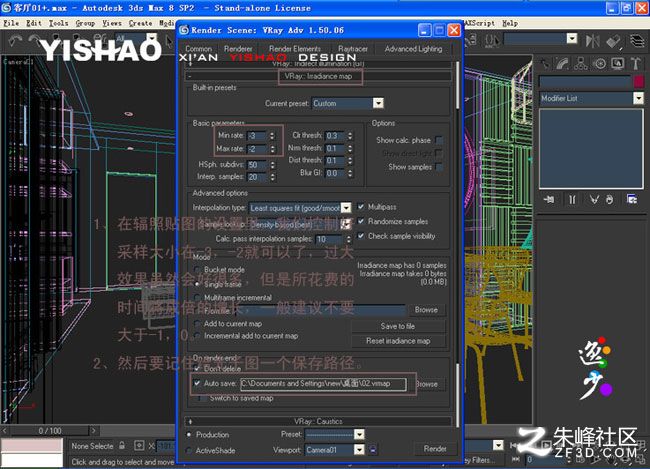Select the ActiveShade radio button
Viewport: 650px width, 469px height.
click(x=189, y=450)
